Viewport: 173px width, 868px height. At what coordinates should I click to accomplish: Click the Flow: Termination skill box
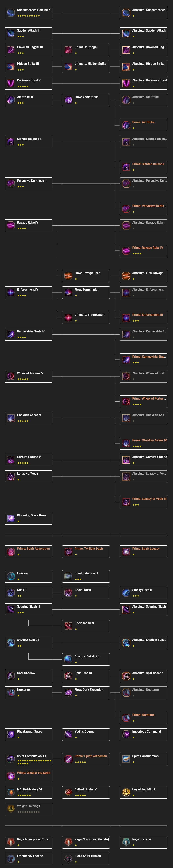pos(86,292)
